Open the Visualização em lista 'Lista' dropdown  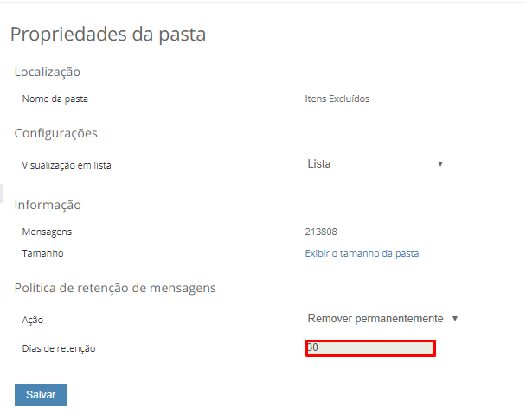pyautogui.click(x=374, y=164)
